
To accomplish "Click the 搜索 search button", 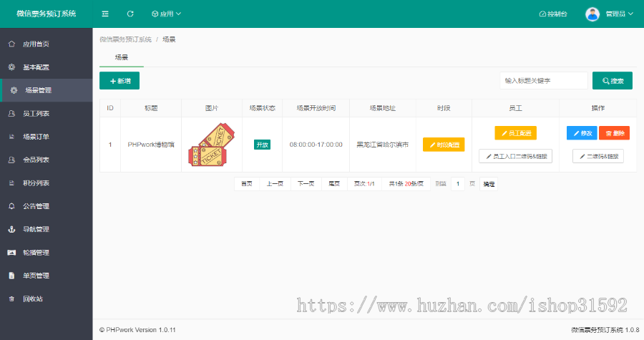I will coord(613,80).
